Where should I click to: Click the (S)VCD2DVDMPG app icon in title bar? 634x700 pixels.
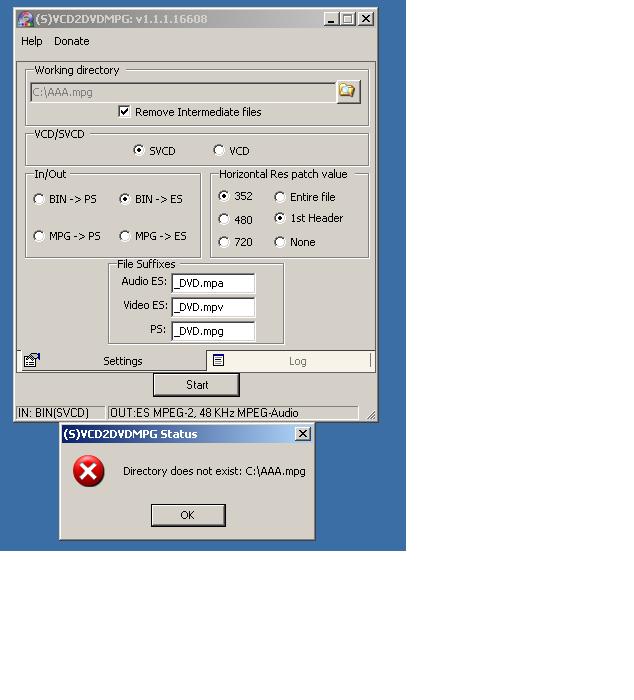25,19
